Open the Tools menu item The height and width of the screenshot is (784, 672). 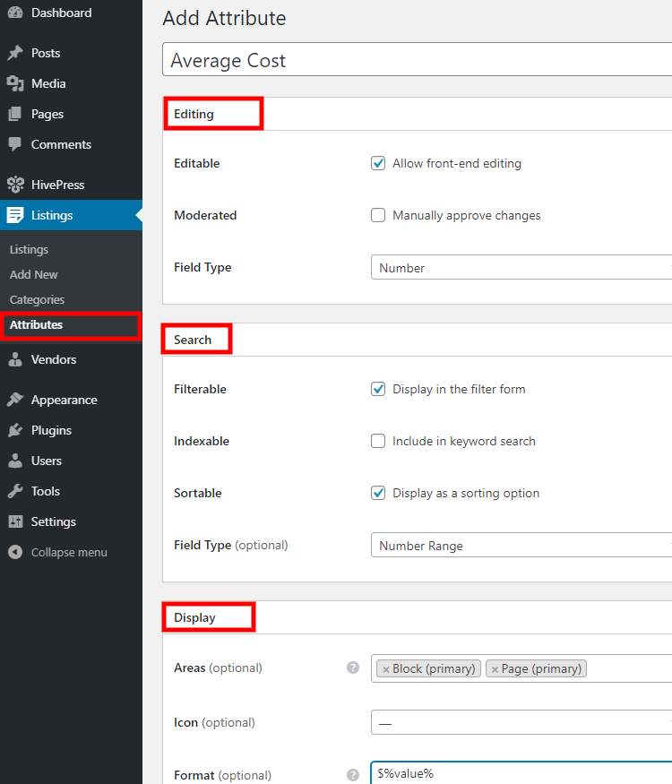click(71, 492)
